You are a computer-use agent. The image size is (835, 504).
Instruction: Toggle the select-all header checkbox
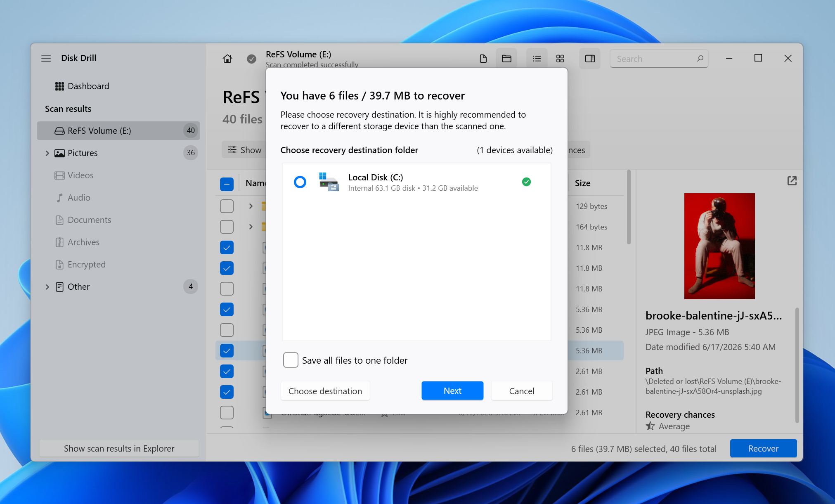[227, 184]
